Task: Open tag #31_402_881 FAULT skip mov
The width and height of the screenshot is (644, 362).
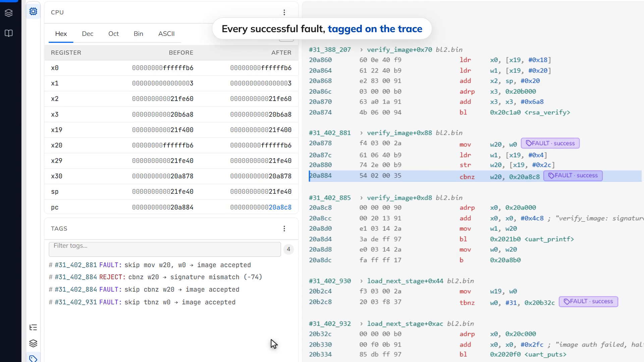Action: [x=150, y=265]
